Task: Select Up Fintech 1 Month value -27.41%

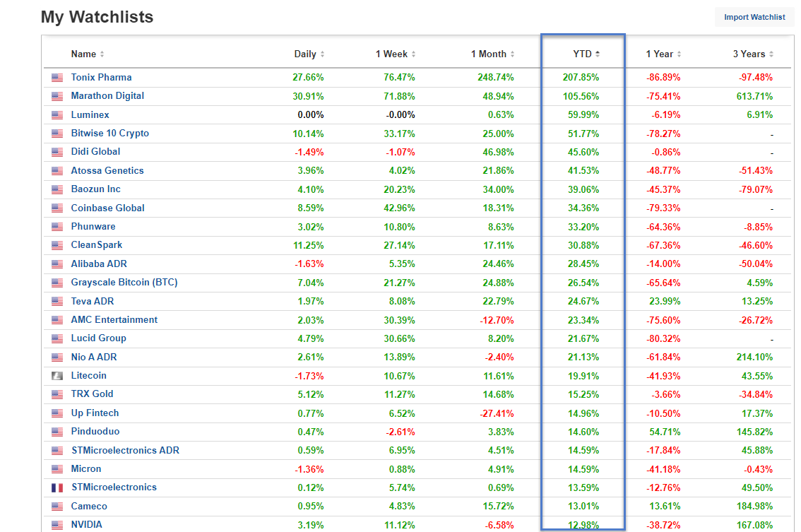Action: (497, 413)
